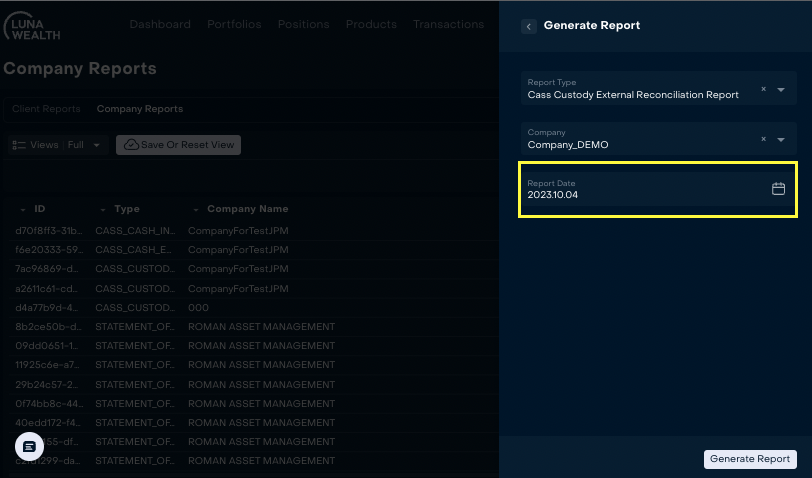
Task: Open Transactions from the top navigation
Action: (x=448, y=25)
